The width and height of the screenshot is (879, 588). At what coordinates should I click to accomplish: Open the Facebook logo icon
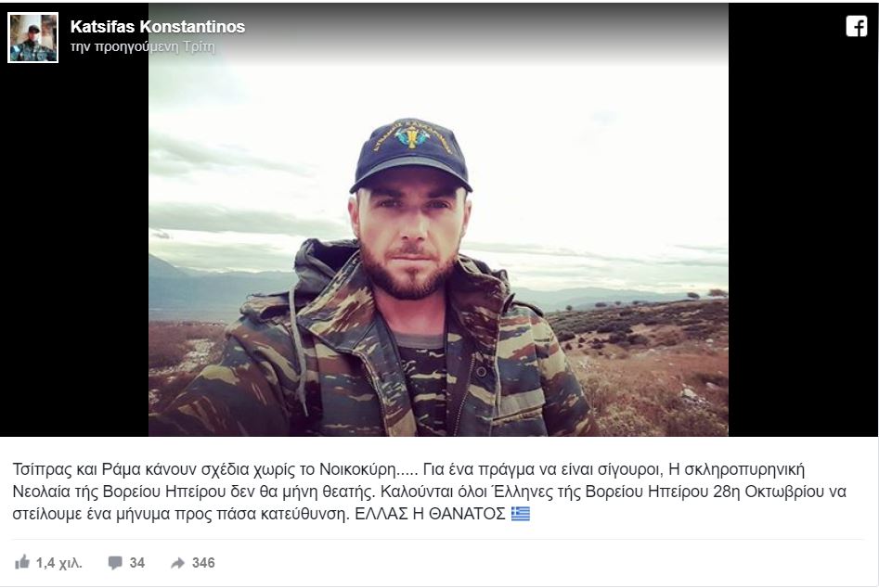click(x=856, y=26)
